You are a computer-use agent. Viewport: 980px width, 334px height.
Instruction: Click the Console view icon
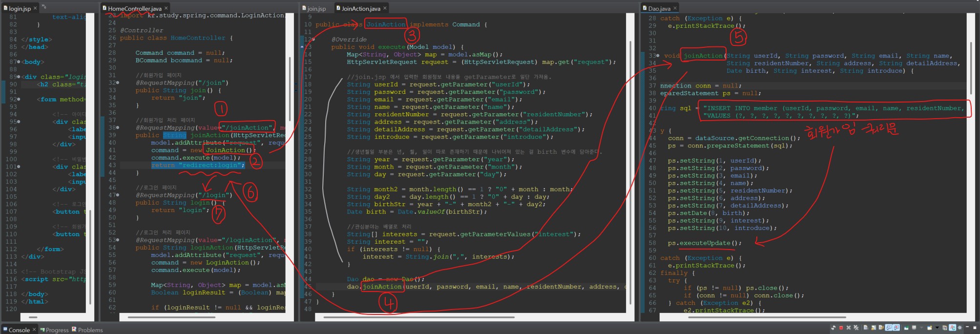pos(5,330)
